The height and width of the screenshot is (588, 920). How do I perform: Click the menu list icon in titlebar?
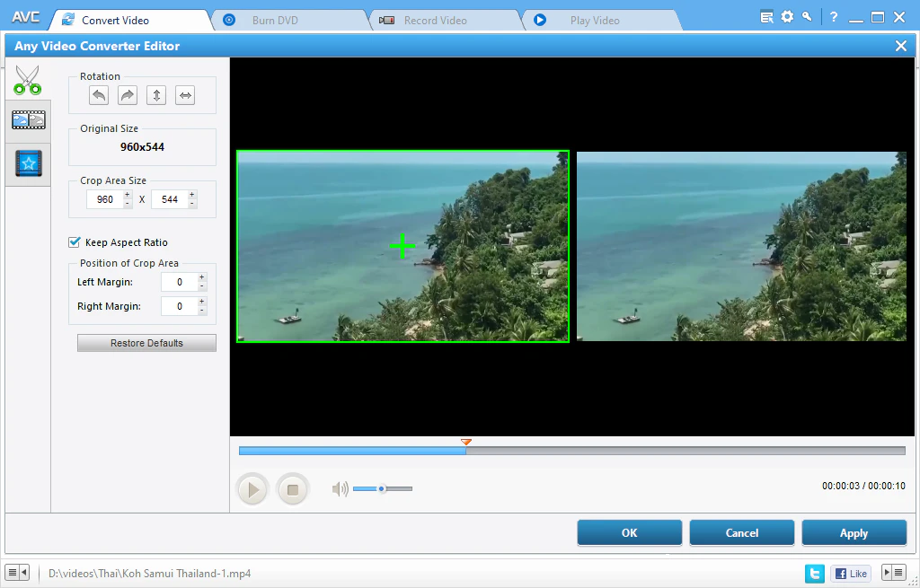(766, 15)
